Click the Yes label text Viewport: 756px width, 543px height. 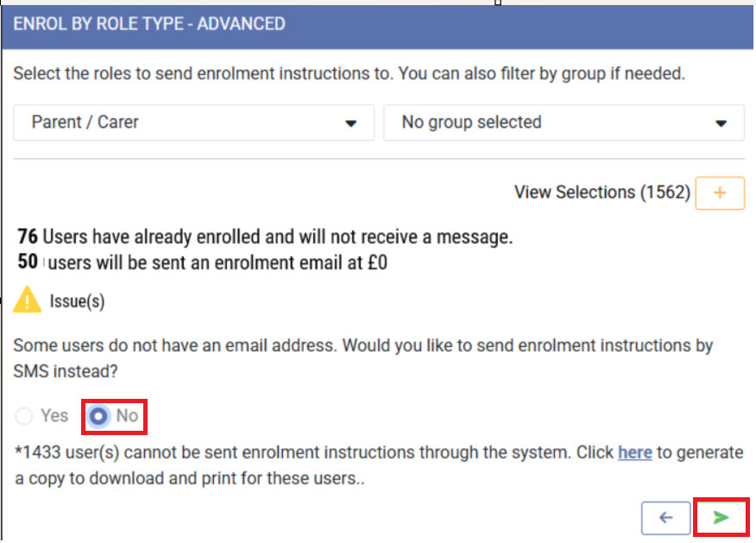tap(54, 416)
